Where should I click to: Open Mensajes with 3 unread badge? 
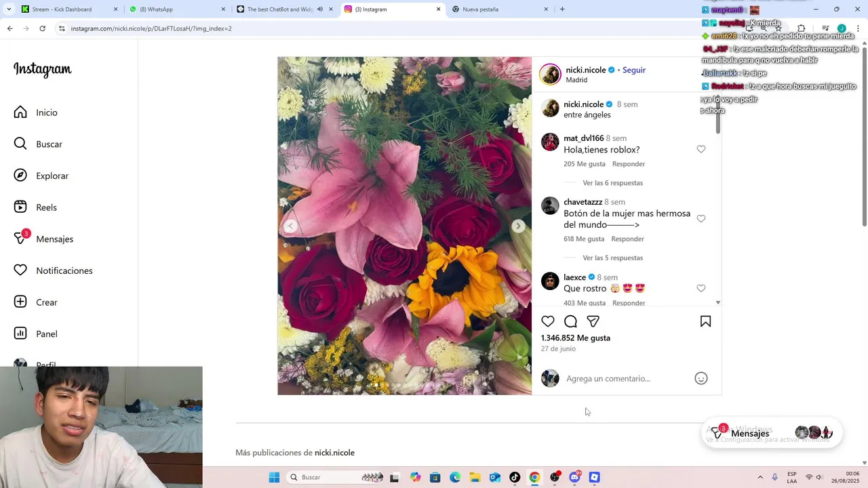tap(43, 239)
